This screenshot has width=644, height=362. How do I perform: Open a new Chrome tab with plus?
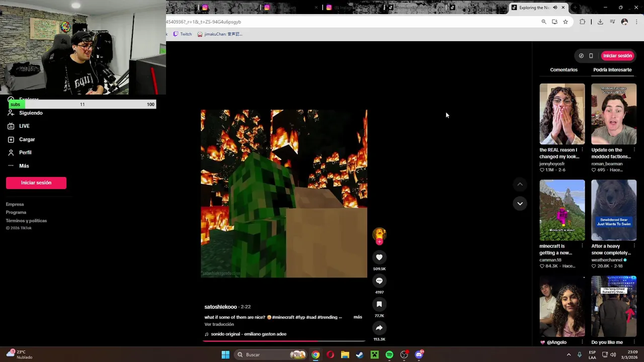click(575, 8)
